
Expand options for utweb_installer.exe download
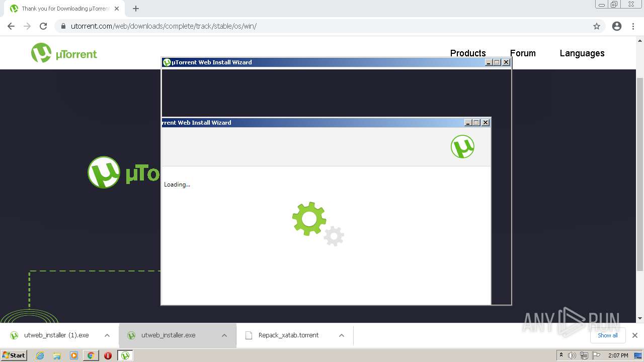(224, 335)
